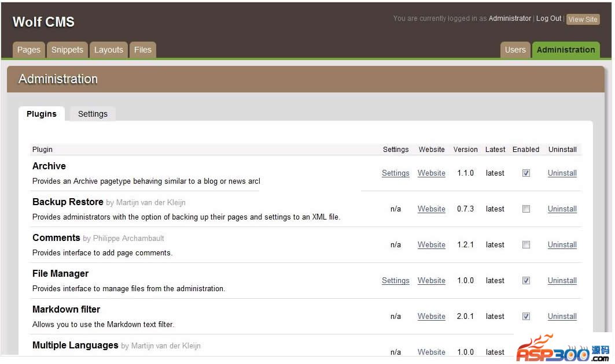This screenshot has height=364, width=615.
Task: Click the Version column header
Action: (466, 149)
